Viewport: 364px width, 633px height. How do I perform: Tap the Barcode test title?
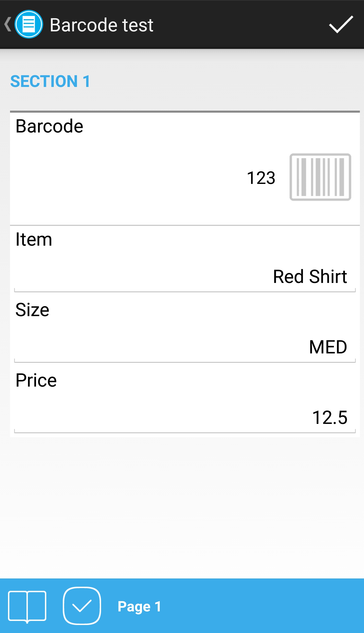[x=102, y=25]
